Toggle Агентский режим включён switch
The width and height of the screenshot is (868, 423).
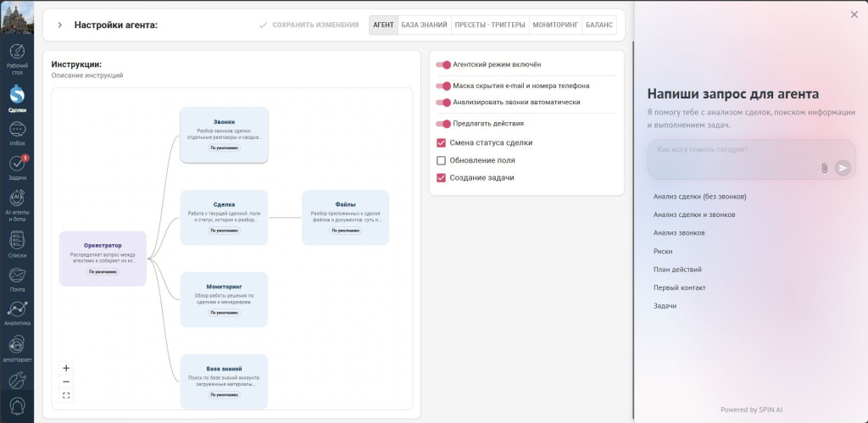tap(443, 64)
